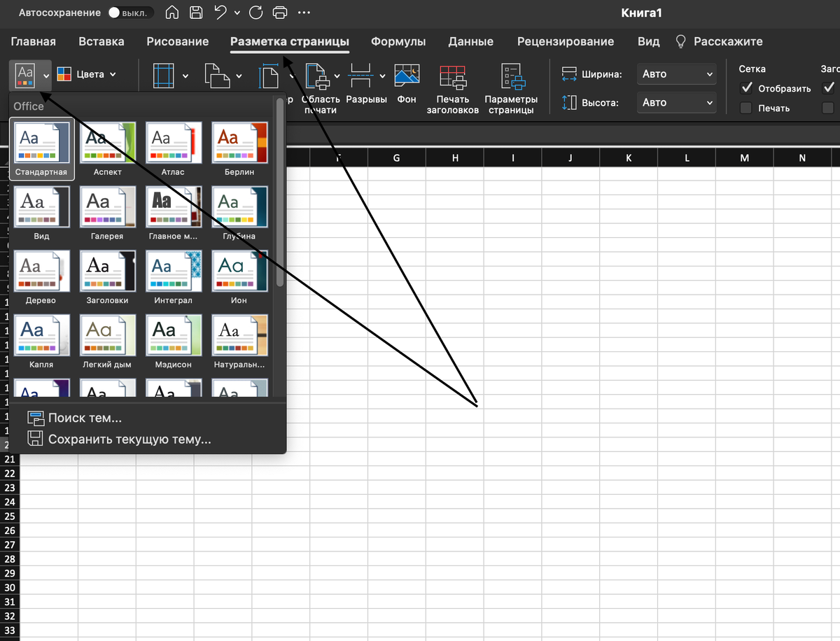Viewport: 840px width, 641px height.
Task: Apply the Берлин theme
Action: point(239,149)
